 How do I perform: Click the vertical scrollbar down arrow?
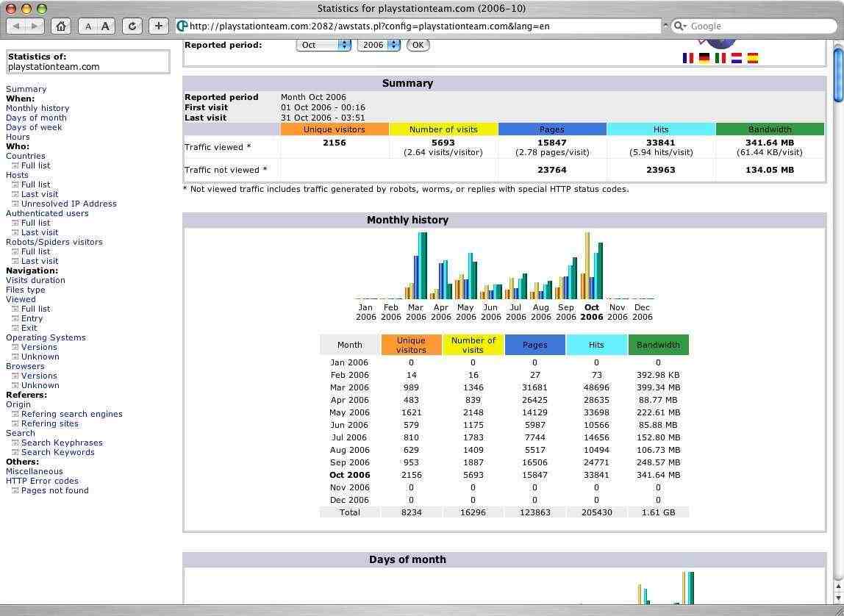pos(837,598)
